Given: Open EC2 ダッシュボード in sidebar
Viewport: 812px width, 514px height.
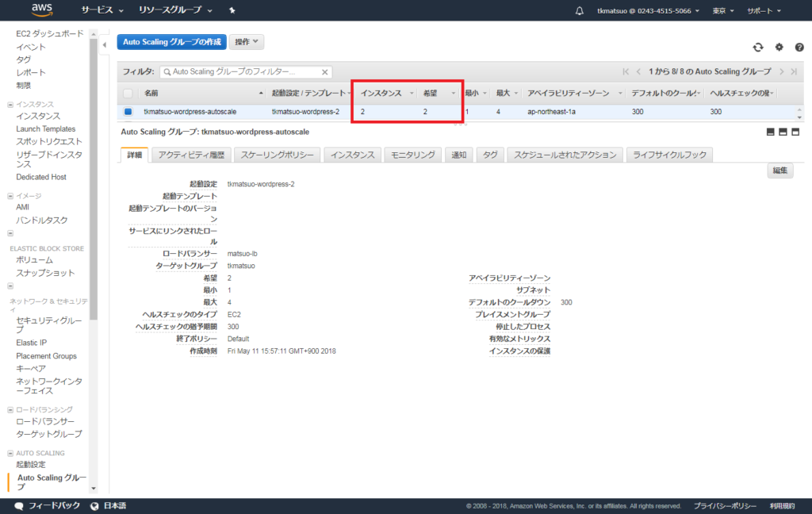Looking at the screenshot, I should coord(50,33).
